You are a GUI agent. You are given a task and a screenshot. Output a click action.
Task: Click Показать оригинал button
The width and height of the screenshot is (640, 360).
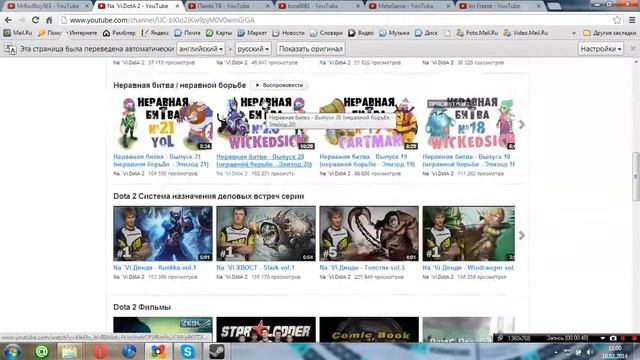tap(311, 49)
